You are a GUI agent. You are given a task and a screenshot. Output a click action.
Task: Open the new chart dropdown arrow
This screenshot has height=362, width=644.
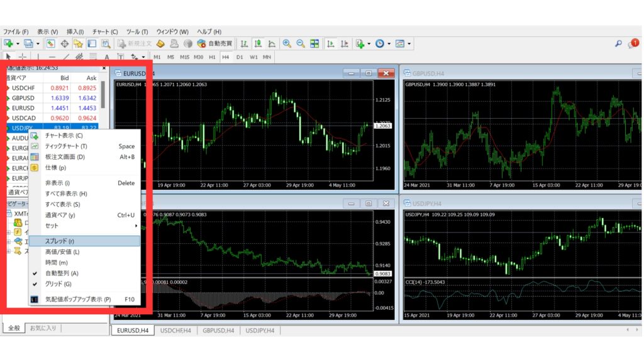(x=17, y=44)
